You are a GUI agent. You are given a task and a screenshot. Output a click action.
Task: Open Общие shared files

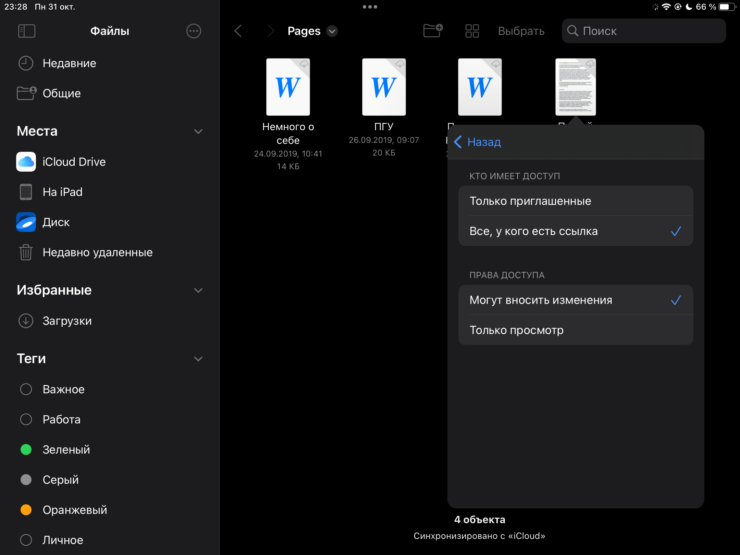(61, 93)
